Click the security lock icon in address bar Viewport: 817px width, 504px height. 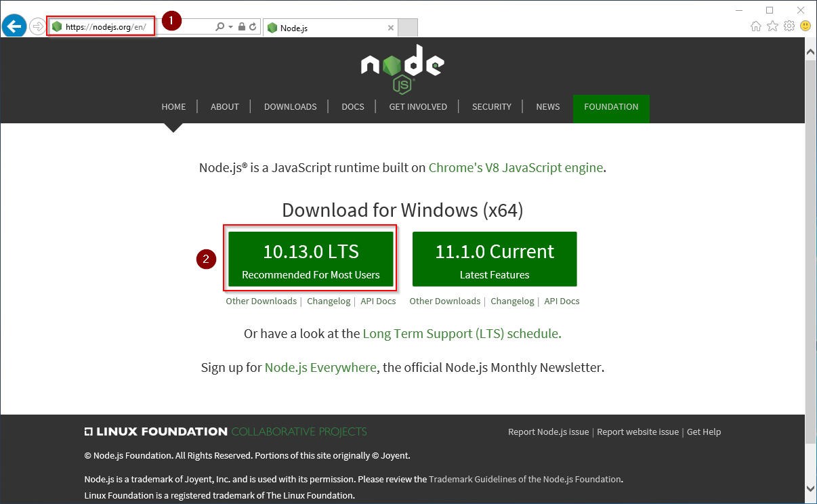pos(242,26)
